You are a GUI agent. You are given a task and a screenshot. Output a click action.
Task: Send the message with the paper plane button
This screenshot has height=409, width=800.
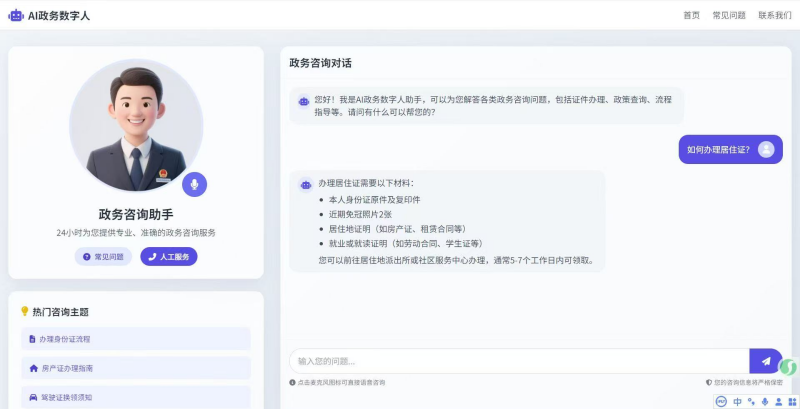[766, 361]
